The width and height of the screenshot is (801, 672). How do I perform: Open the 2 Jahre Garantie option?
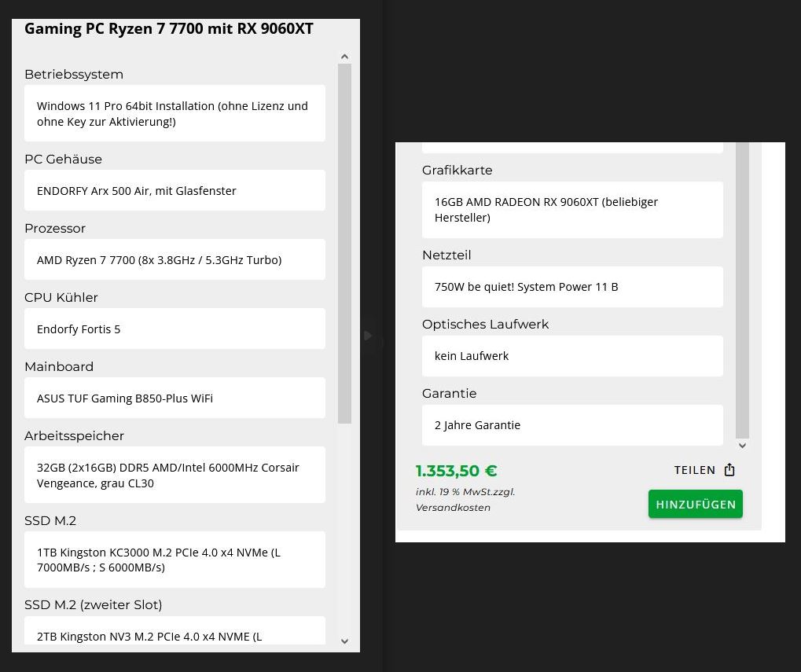573,425
